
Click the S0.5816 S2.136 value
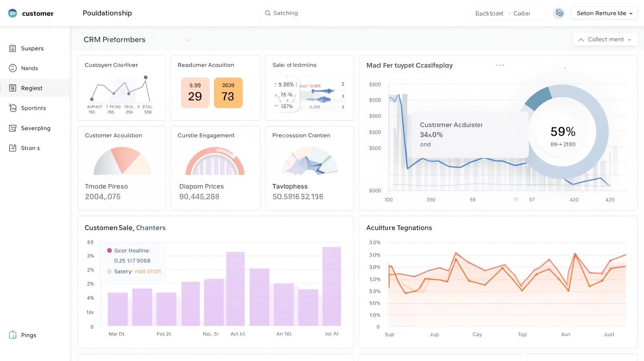298,197
